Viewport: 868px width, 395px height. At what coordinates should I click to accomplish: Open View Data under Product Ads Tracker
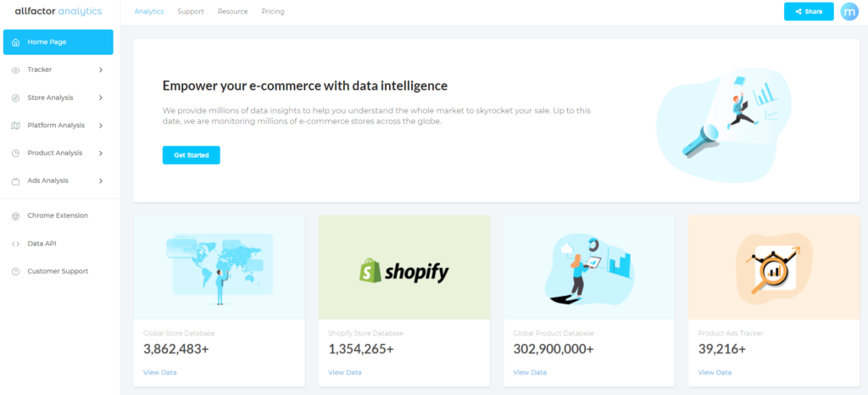pos(715,372)
